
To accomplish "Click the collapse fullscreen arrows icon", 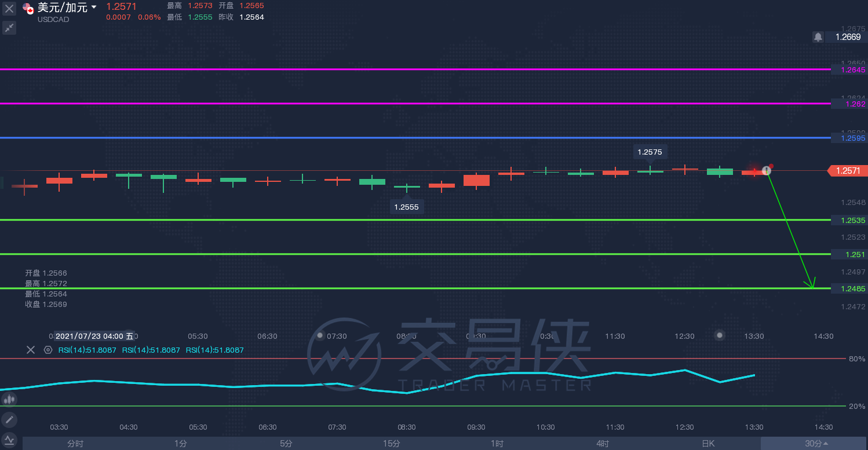I will (x=9, y=27).
